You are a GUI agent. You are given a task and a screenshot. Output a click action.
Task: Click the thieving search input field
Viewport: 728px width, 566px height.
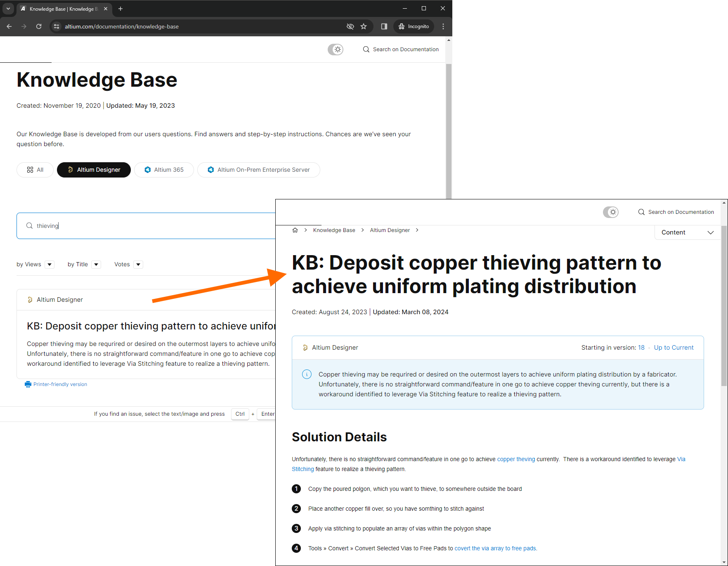pyautogui.click(x=146, y=226)
